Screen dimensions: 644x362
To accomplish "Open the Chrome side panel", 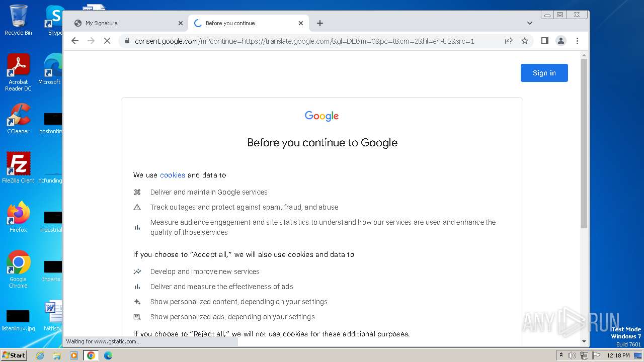I will click(x=544, y=41).
